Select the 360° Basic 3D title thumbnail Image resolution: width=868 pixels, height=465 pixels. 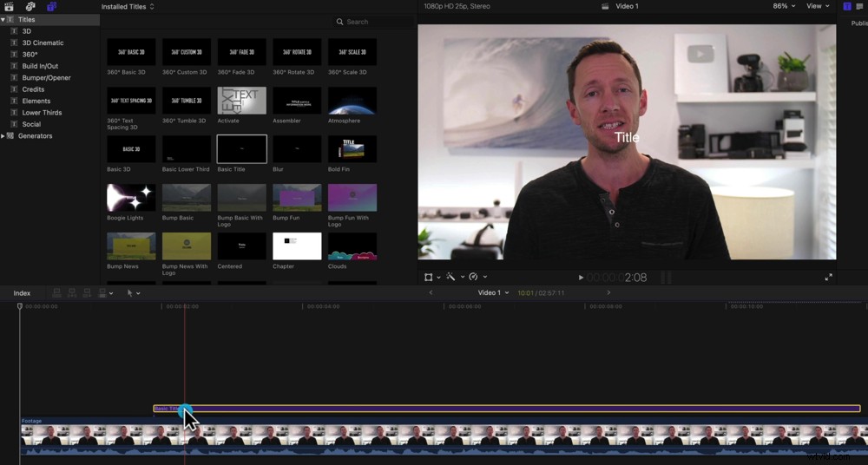131,52
